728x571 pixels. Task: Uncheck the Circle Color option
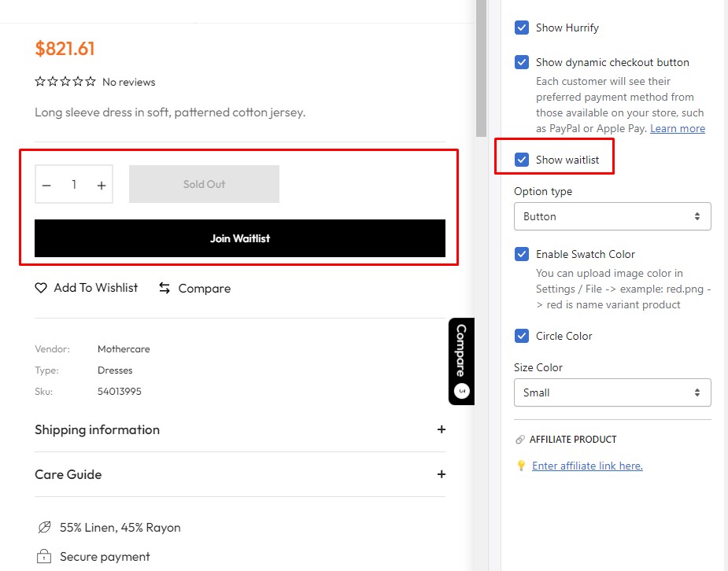[x=521, y=336]
